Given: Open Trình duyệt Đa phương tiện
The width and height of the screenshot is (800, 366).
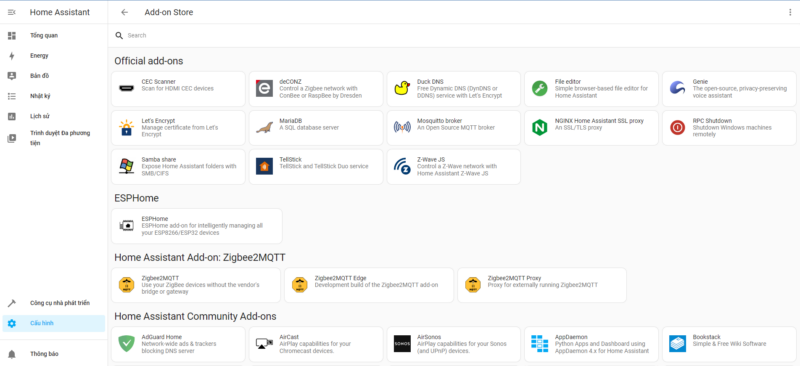Looking at the screenshot, I should [x=54, y=138].
